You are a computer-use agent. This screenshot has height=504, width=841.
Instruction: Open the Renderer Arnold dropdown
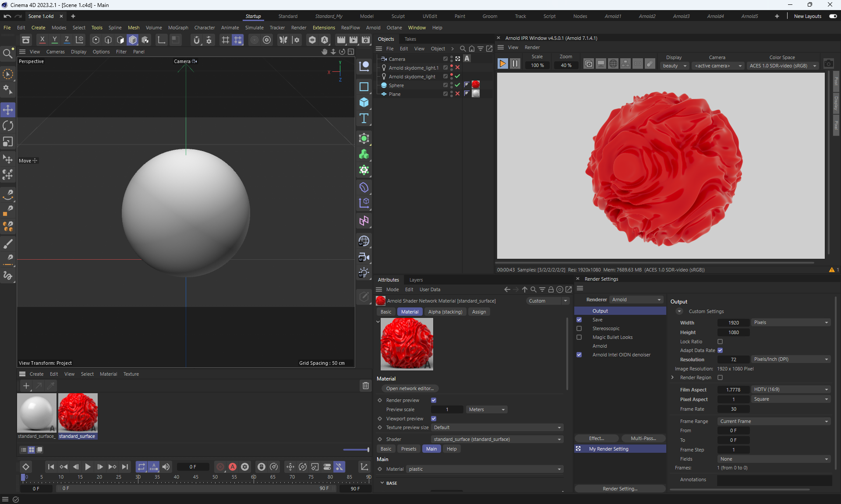(x=636, y=300)
